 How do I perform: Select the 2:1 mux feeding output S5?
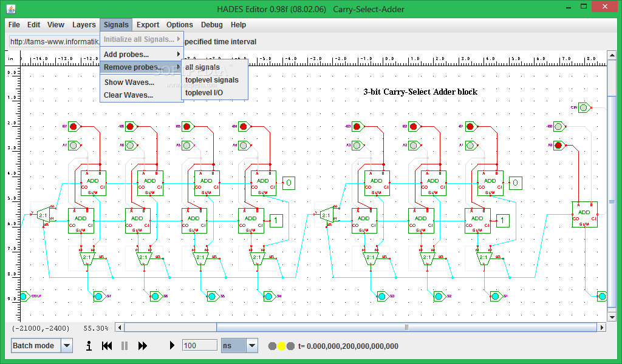[200, 257]
